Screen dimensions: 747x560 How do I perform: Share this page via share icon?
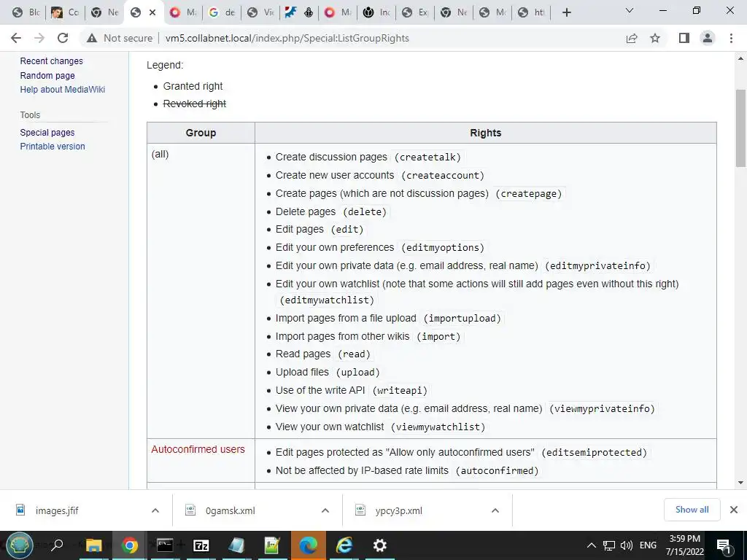(632, 38)
